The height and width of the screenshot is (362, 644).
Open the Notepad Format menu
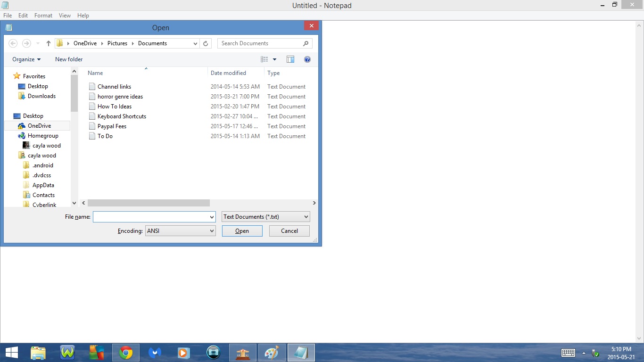pos(43,16)
